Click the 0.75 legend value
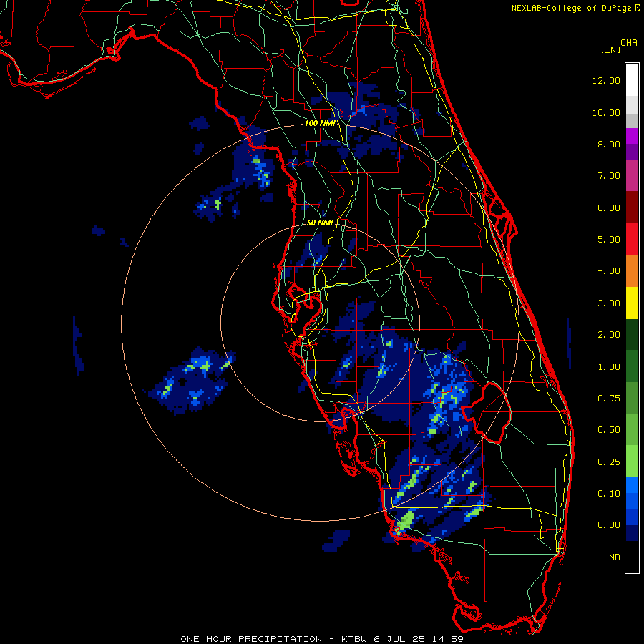The height and width of the screenshot is (644, 644). pos(609,399)
